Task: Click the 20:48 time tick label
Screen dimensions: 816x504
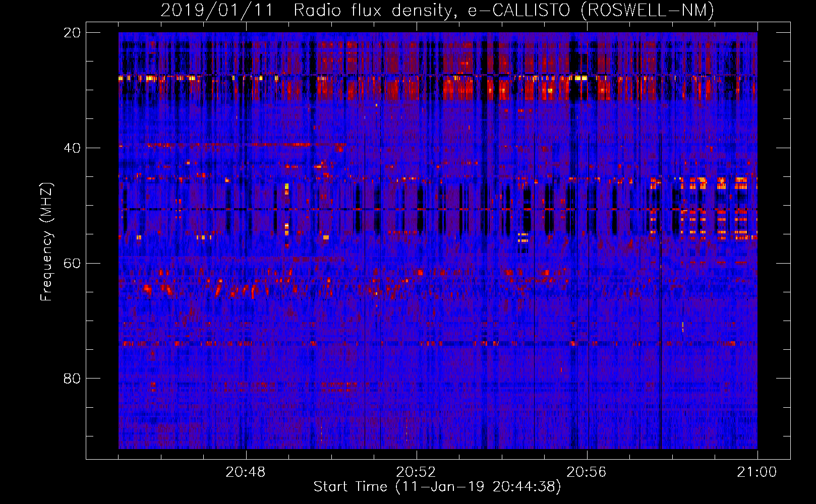Action: [x=246, y=472]
